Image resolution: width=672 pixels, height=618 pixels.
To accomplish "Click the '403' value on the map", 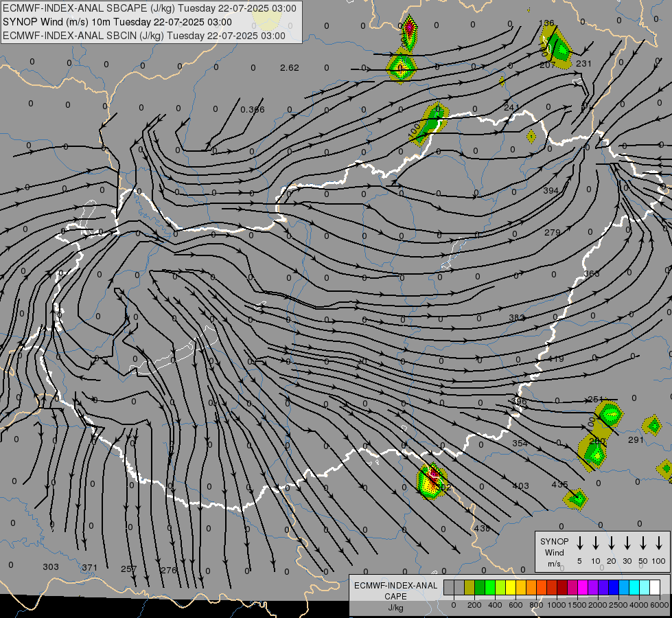I will click(x=521, y=486).
